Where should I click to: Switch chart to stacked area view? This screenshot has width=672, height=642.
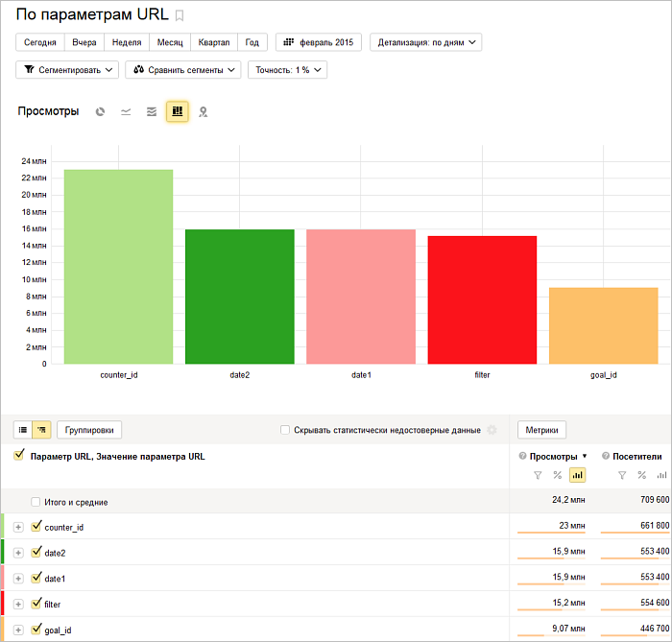[x=152, y=111]
